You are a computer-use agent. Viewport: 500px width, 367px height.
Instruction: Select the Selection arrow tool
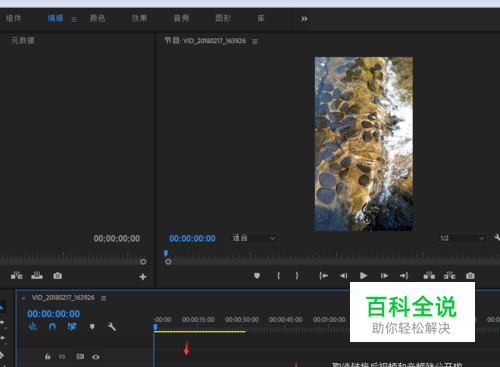pyautogui.click(x=2, y=307)
